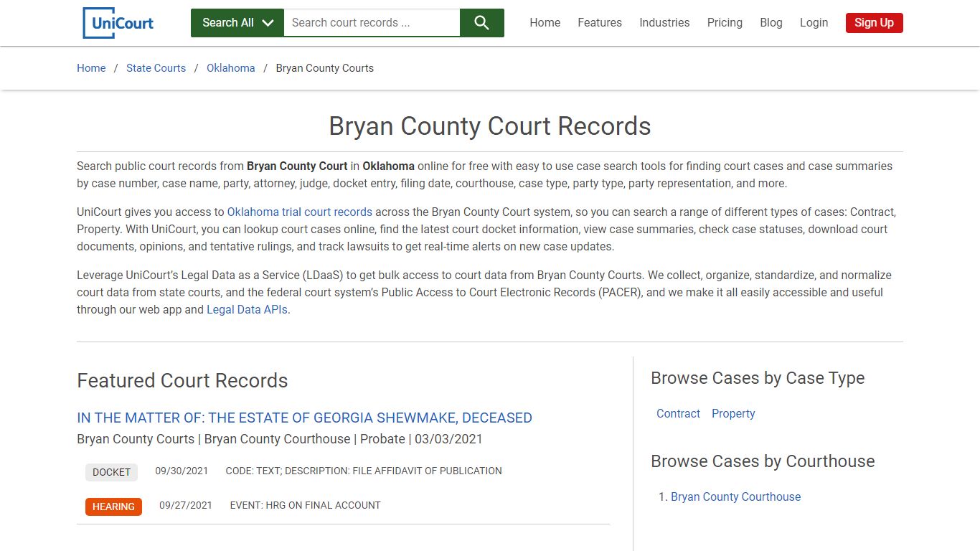Click the red Sign Up button
The image size is (980, 551).
coord(874,23)
